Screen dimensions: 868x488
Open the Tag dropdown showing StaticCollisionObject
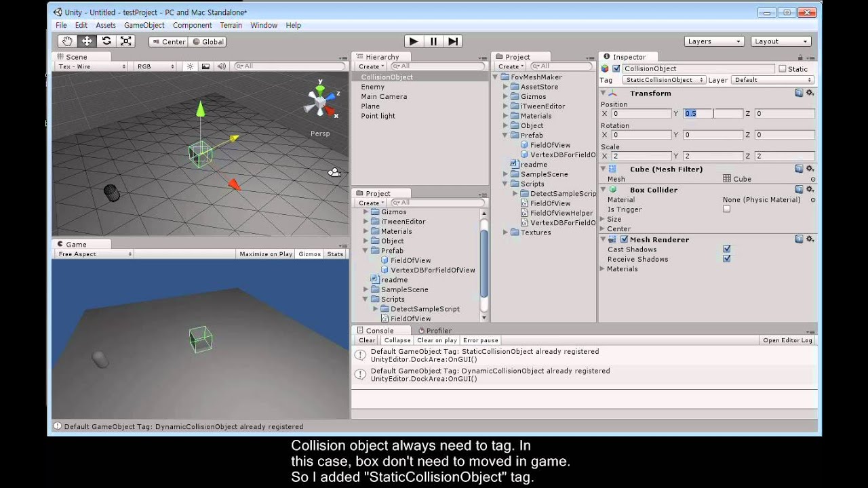(x=660, y=79)
